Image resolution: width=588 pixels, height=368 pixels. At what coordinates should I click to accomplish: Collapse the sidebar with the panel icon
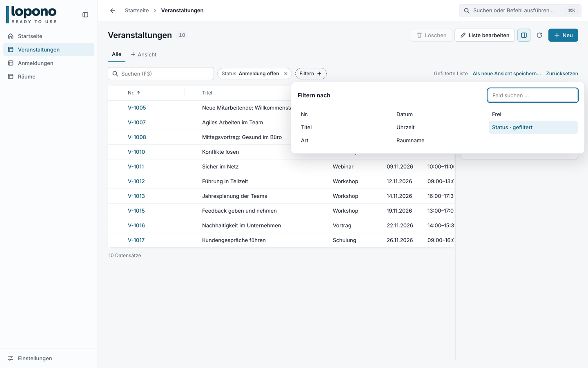pos(85,15)
